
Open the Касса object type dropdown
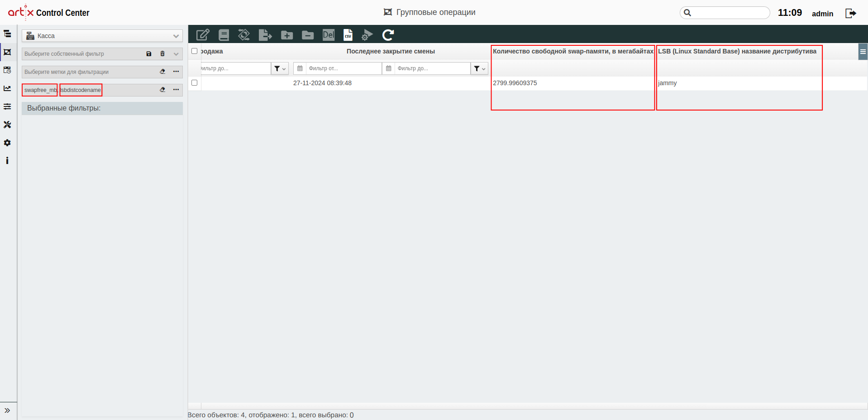[102, 36]
